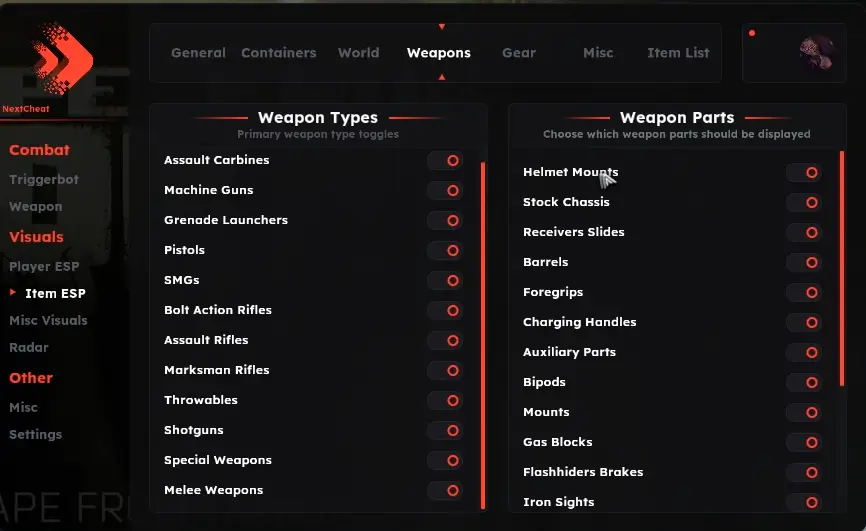This screenshot has height=531, width=866.
Task: Select the Item List tab
Action: coord(678,53)
